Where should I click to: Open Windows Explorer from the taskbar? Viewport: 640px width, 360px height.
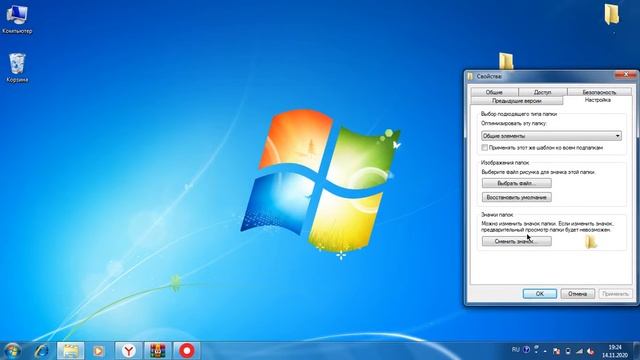point(71,351)
